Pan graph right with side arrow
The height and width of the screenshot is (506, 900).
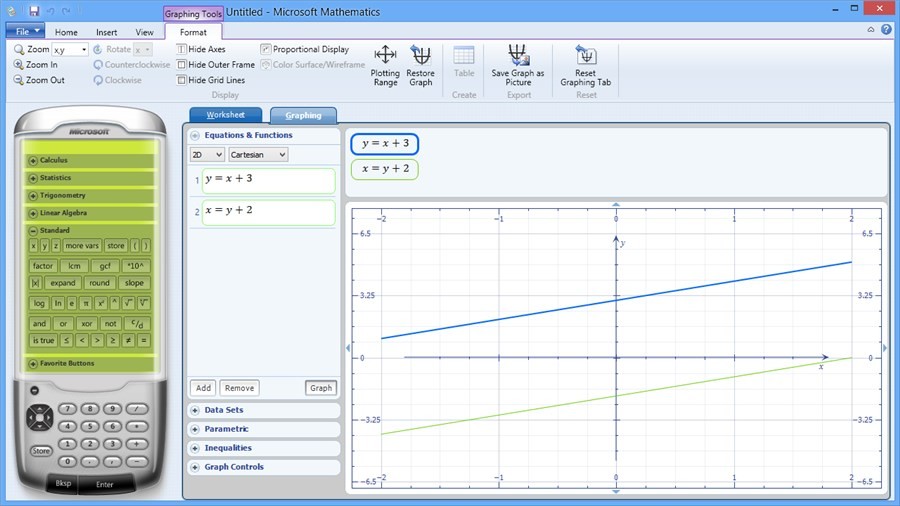click(x=885, y=348)
